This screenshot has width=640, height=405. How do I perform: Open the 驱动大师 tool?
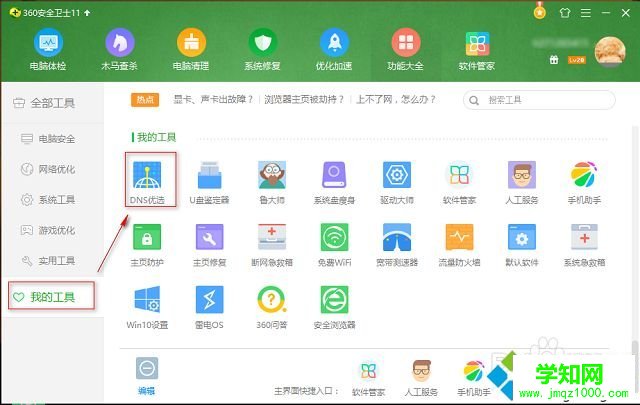pyautogui.click(x=397, y=182)
